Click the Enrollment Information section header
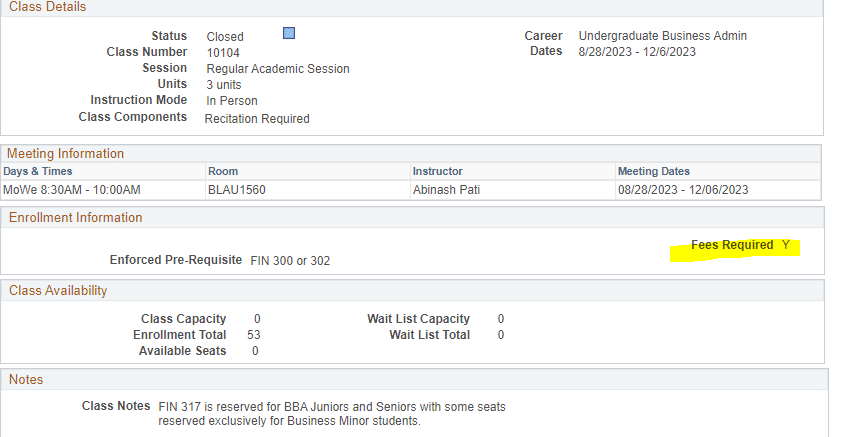The height and width of the screenshot is (437, 866). tap(75, 217)
